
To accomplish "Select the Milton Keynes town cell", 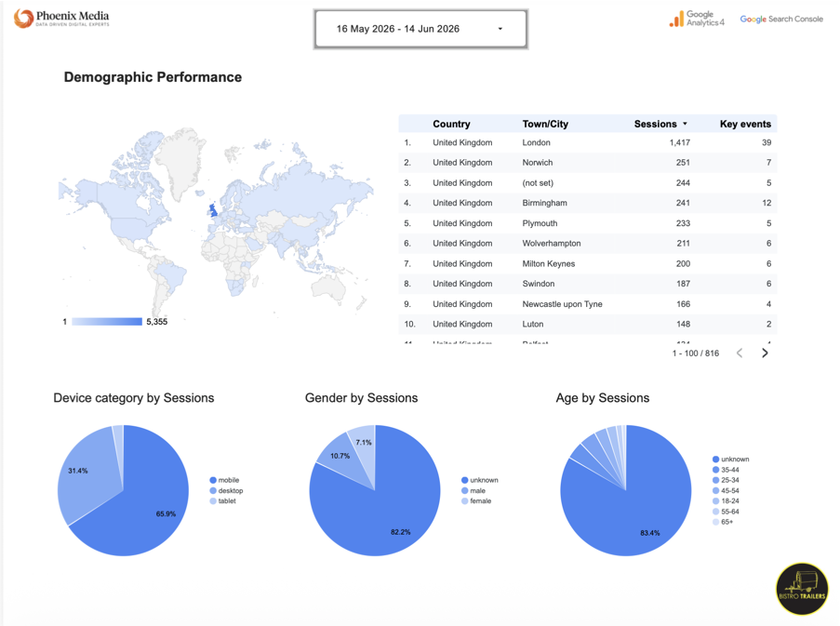I will 549,263.
